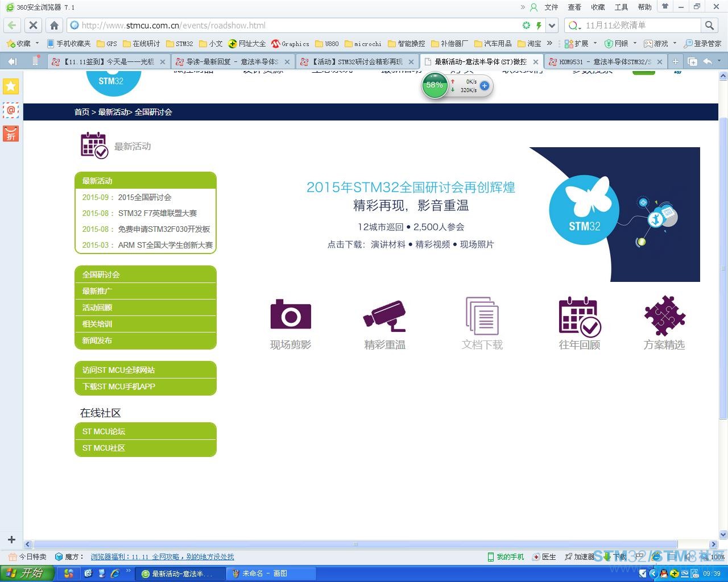Click the 现场剪影 camera icon
Screen dimensions: 728x582
tap(291, 314)
